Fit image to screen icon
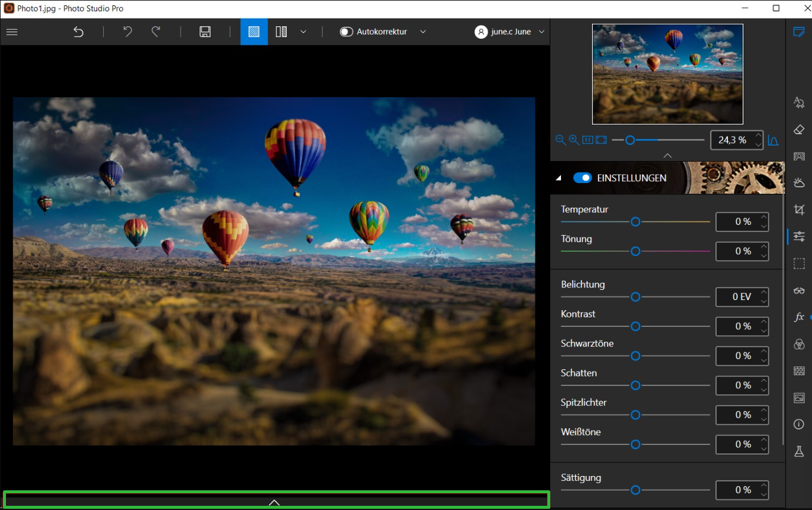812x510 pixels. (601, 140)
